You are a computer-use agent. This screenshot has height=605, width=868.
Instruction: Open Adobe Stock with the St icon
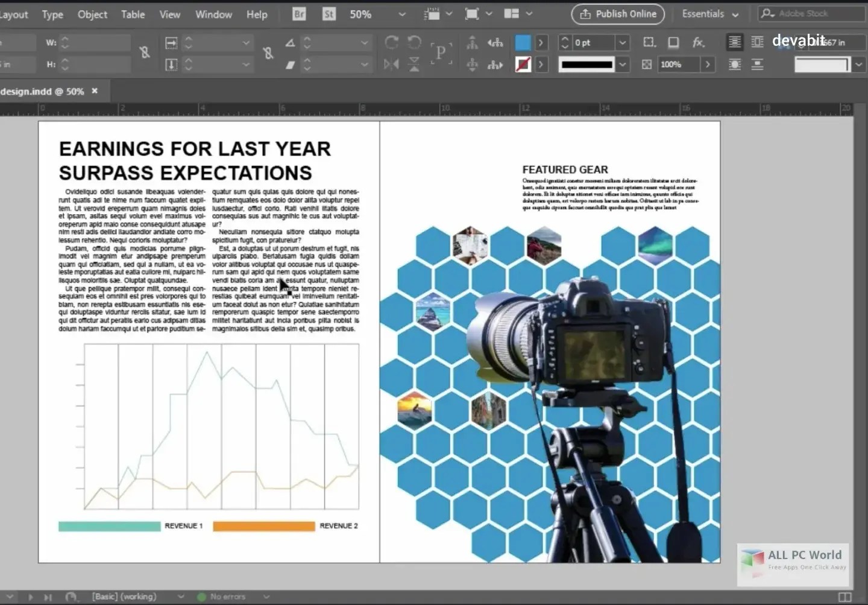(x=329, y=13)
